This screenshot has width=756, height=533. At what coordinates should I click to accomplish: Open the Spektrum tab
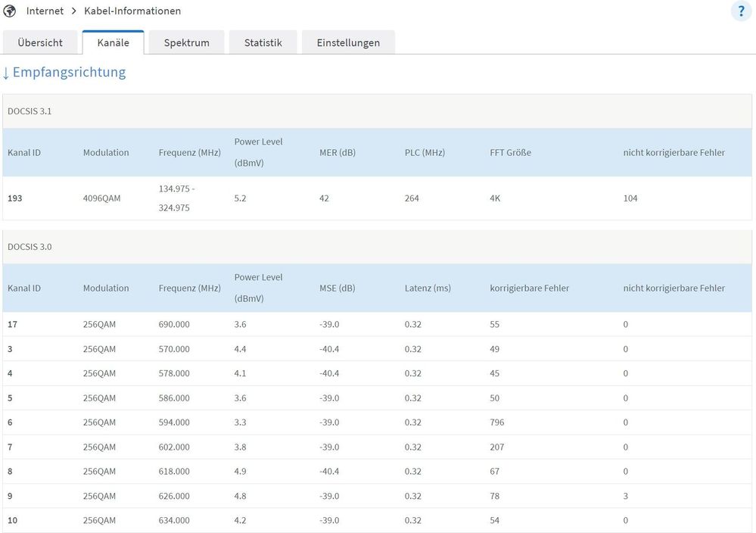(x=186, y=42)
